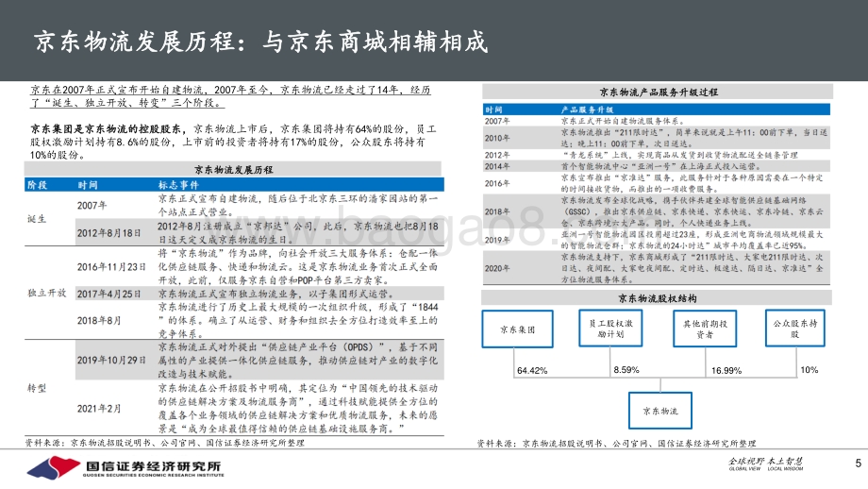Viewport: 868px width, 489px height.
Task: Click 2018年 row in upgrade table
Action: pyautogui.click(x=657, y=211)
